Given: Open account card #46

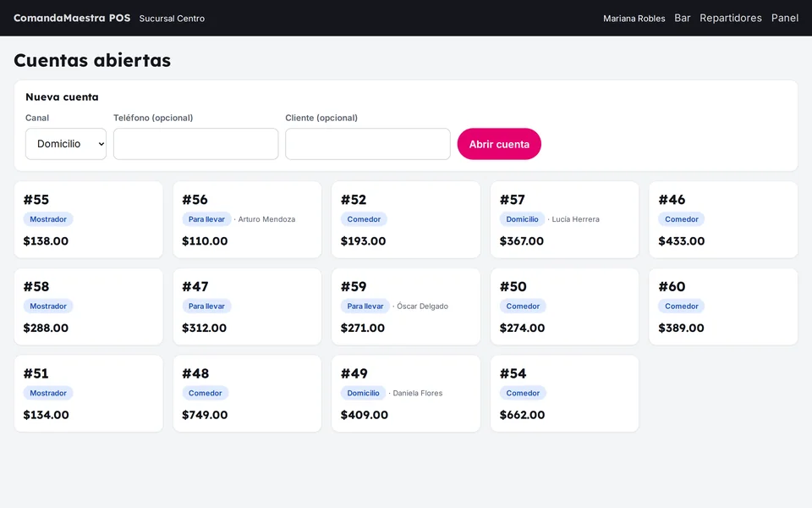Looking at the screenshot, I should tap(723, 220).
